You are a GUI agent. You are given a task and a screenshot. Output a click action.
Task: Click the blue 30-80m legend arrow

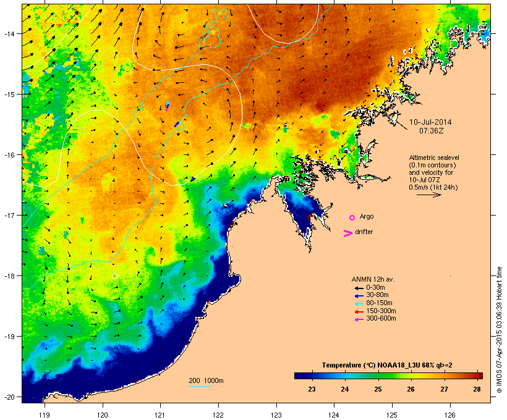click(x=359, y=296)
